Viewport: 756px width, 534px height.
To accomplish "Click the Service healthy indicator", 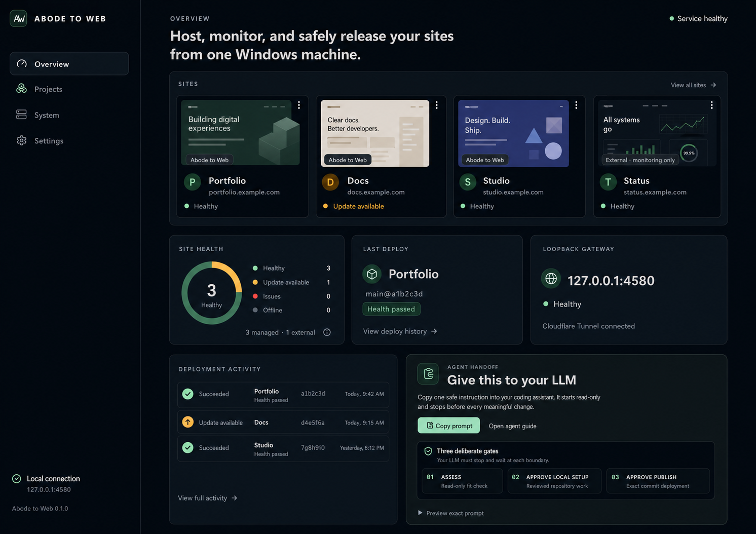I will tap(698, 19).
